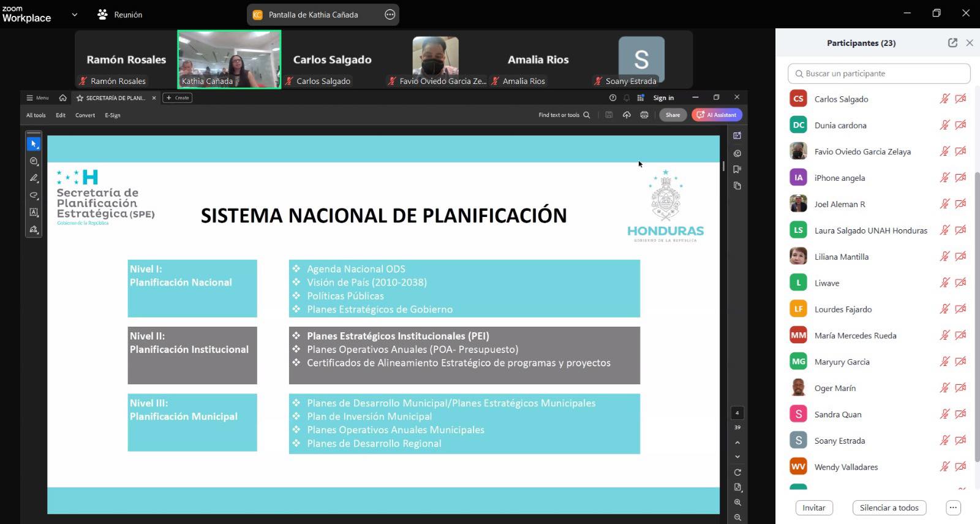980x524 pixels.
Task: Click the Invitar button
Action: click(x=813, y=507)
